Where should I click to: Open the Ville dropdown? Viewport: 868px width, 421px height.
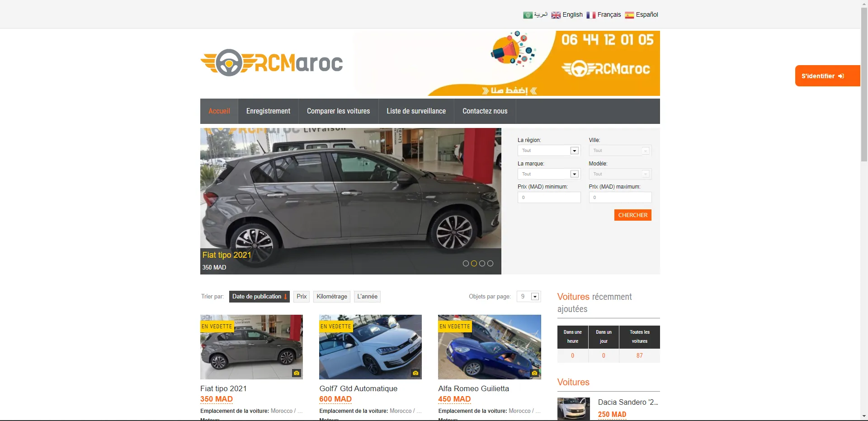(x=620, y=151)
